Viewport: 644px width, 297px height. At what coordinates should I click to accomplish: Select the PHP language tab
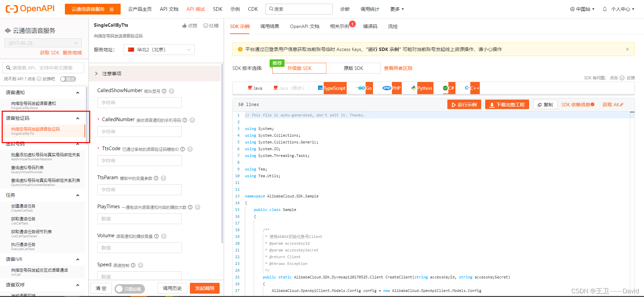click(x=392, y=88)
